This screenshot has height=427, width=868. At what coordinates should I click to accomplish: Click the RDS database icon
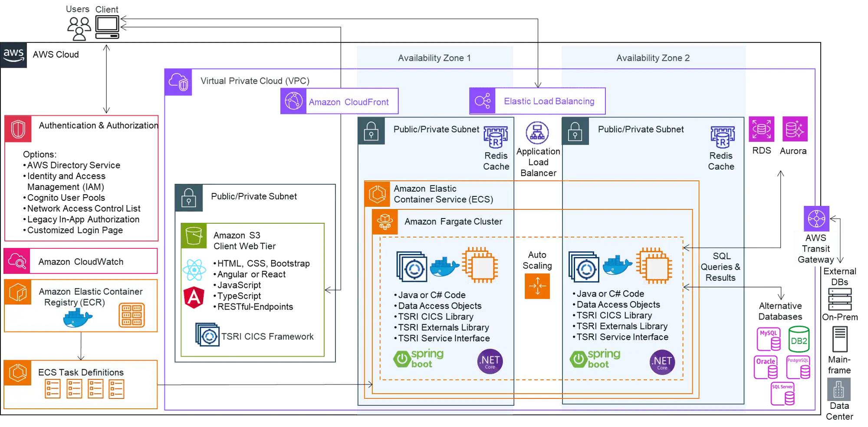762,129
